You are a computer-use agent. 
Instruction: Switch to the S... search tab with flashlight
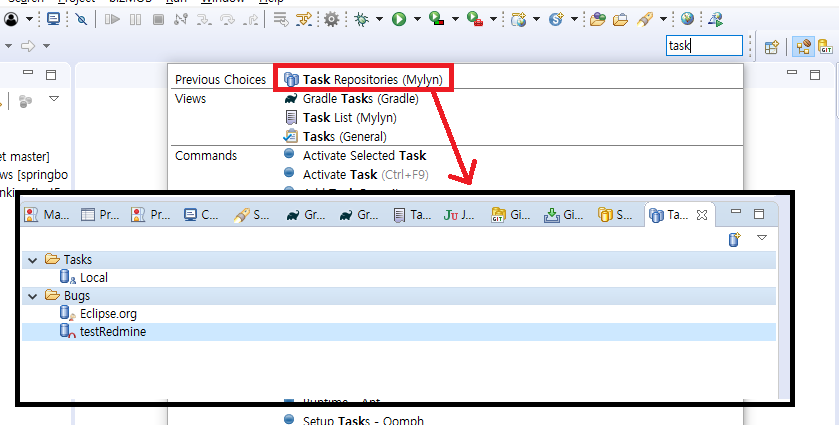click(x=251, y=215)
